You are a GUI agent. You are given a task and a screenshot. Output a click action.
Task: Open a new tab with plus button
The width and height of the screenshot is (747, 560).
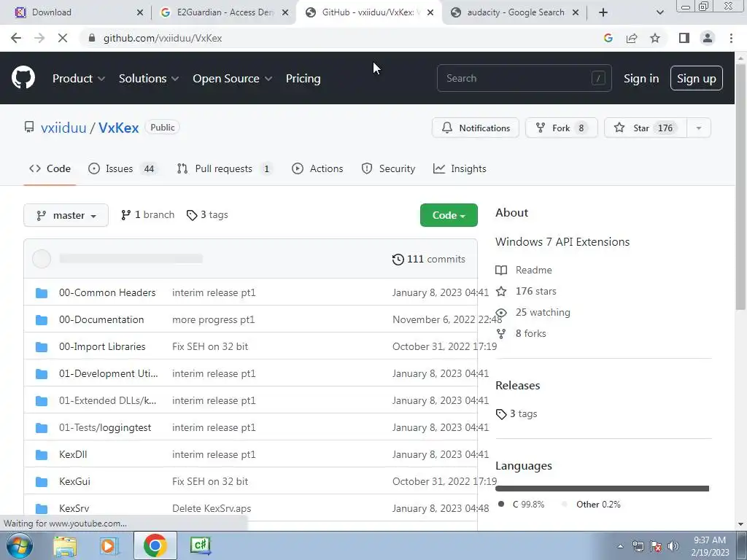pos(603,12)
